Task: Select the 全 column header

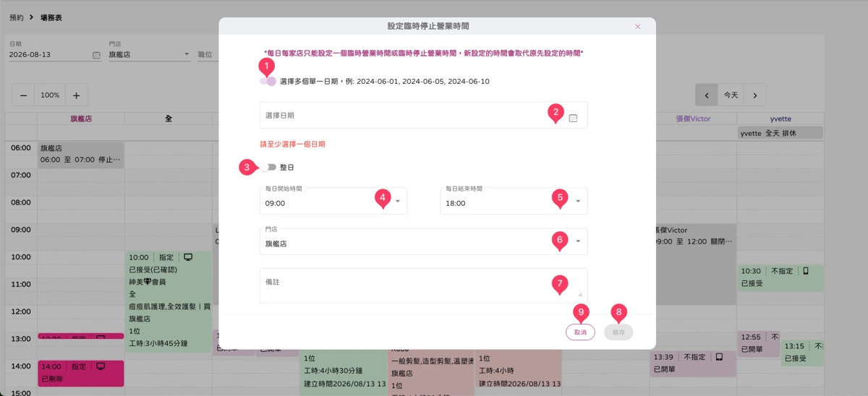Action: click(168, 118)
